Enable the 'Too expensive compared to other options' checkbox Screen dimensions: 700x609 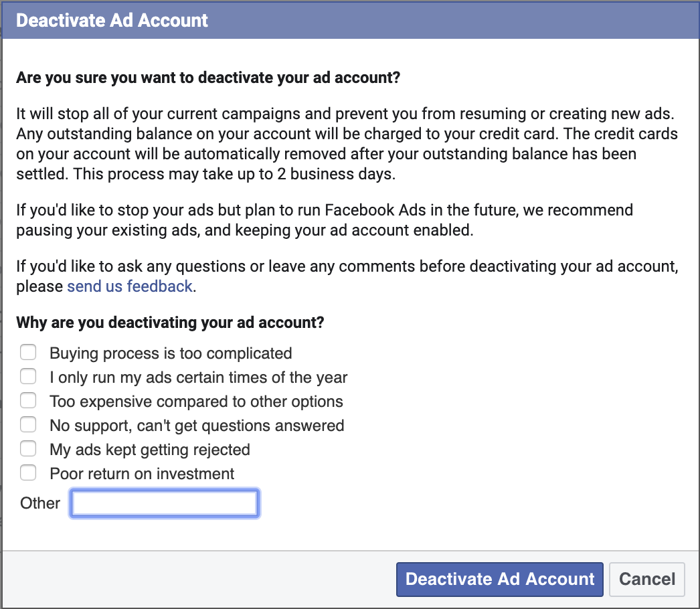point(28,400)
